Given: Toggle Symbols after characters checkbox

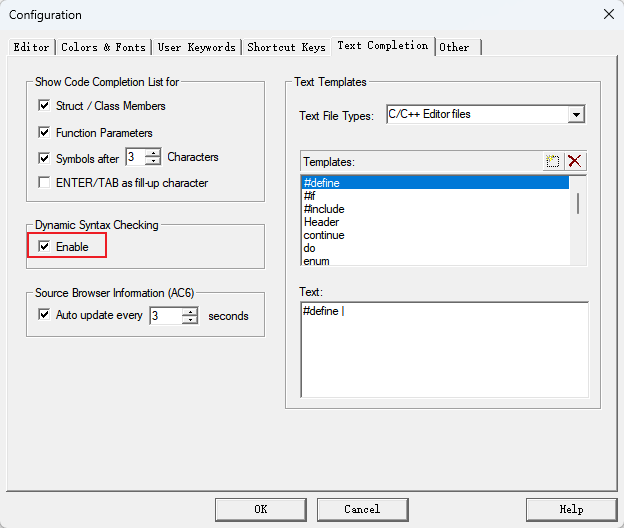Looking at the screenshot, I should click(44, 158).
